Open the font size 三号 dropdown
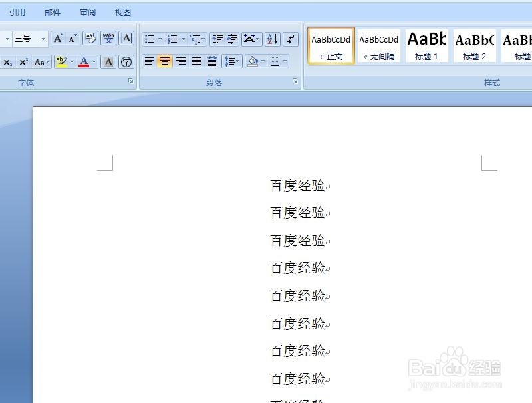The width and height of the screenshot is (532, 403). 43,39
